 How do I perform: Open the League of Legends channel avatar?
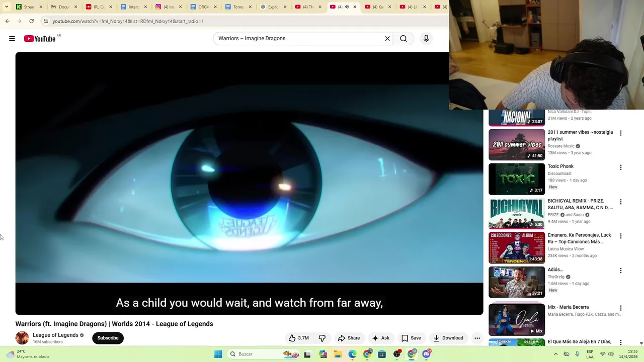point(22,338)
